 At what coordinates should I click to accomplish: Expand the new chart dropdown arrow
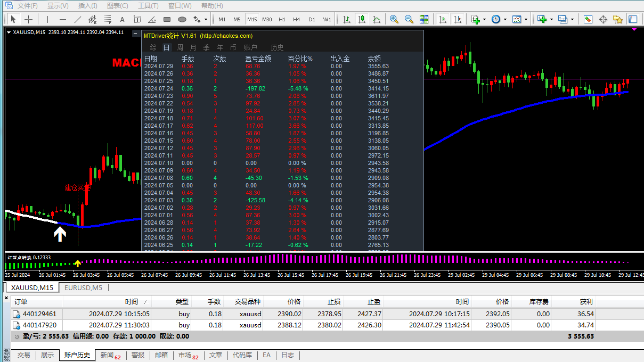coord(551,20)
